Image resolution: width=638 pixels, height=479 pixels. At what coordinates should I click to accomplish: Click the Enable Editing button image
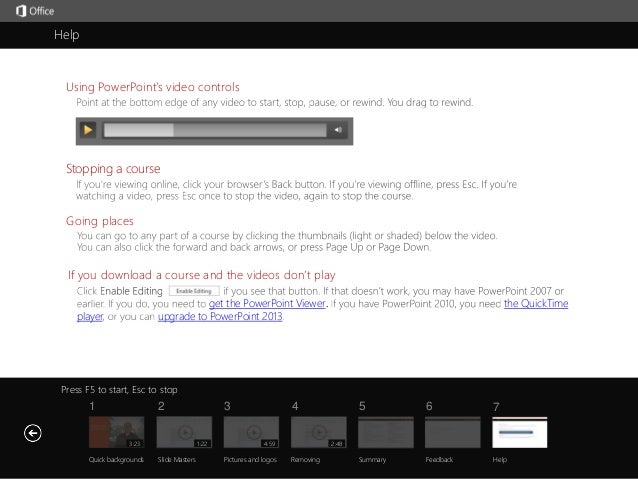[194, 291]
